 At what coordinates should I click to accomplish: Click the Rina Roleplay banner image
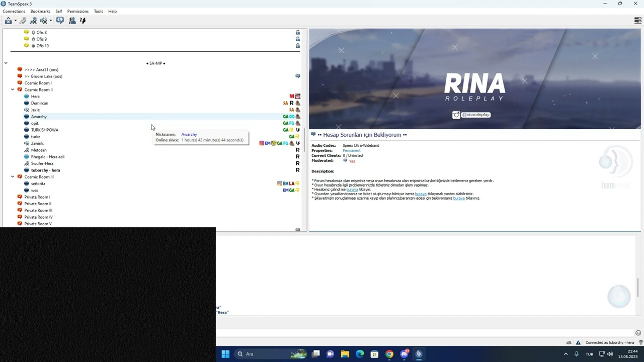[x=475, y=79]
